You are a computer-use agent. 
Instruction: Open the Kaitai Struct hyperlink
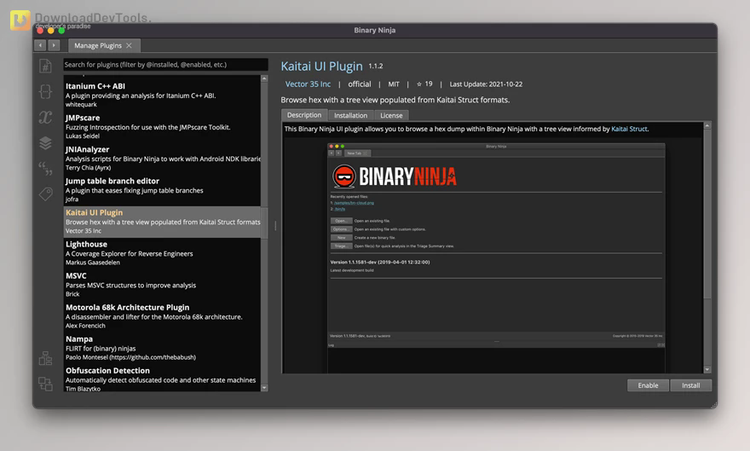[x=629, y=129]
